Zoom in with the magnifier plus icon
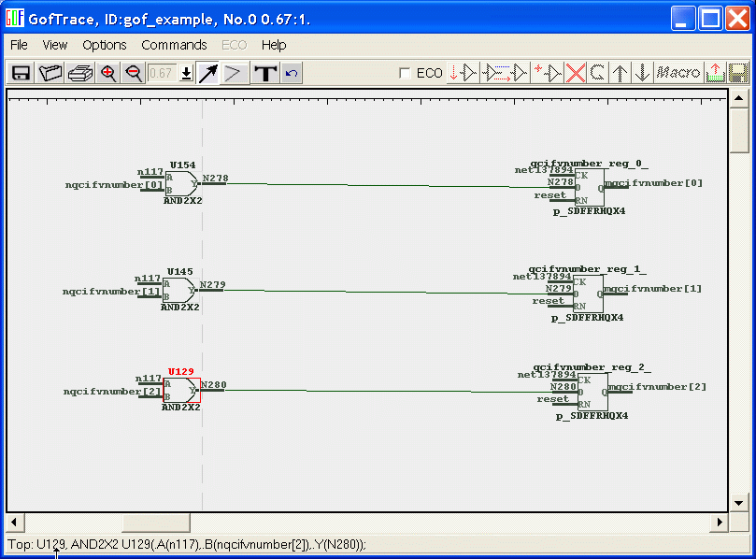 pyautogui.click(x=108, y=73)
